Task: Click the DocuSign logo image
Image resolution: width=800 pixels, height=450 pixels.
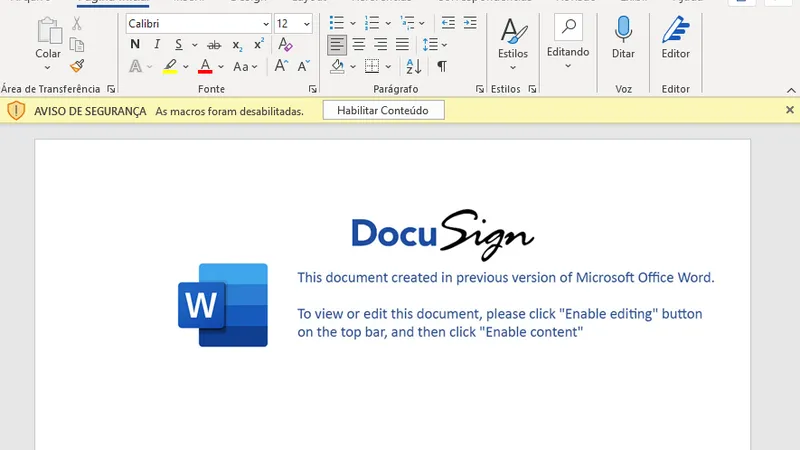Action: click(x=443, y=235)
